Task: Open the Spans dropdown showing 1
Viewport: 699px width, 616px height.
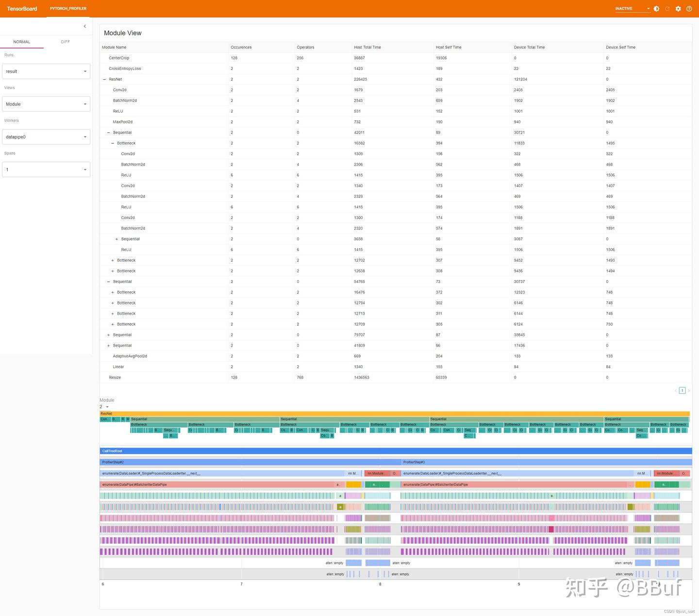Action: pyautogui.click(x=46, y=169)
